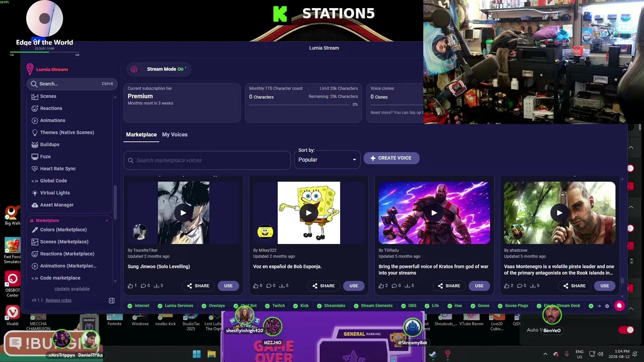Click the Lumia Stream logo
Image resolution: width=644 pixels, height=362 pixels.
point(47,69)
